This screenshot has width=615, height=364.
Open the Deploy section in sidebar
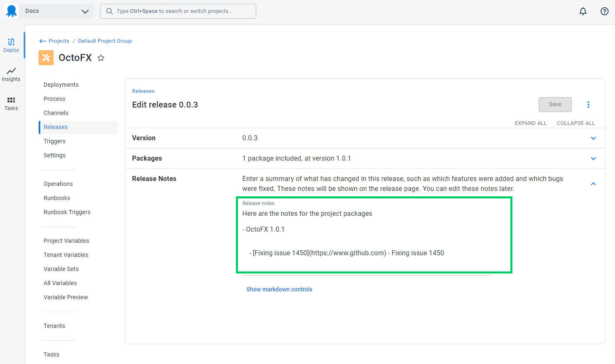(x=11, y=45)
